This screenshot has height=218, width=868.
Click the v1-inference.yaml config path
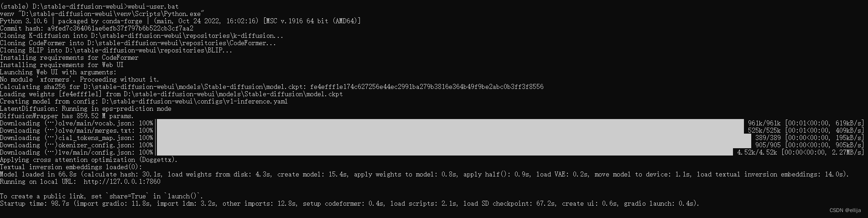click(x=195, y=101)
